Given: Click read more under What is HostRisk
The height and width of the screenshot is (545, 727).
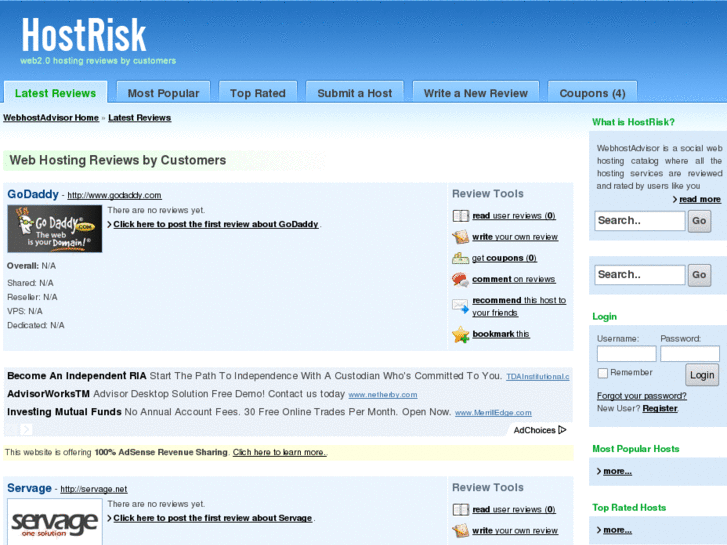Looking at the screenshot, I should [x=700, y=199].
